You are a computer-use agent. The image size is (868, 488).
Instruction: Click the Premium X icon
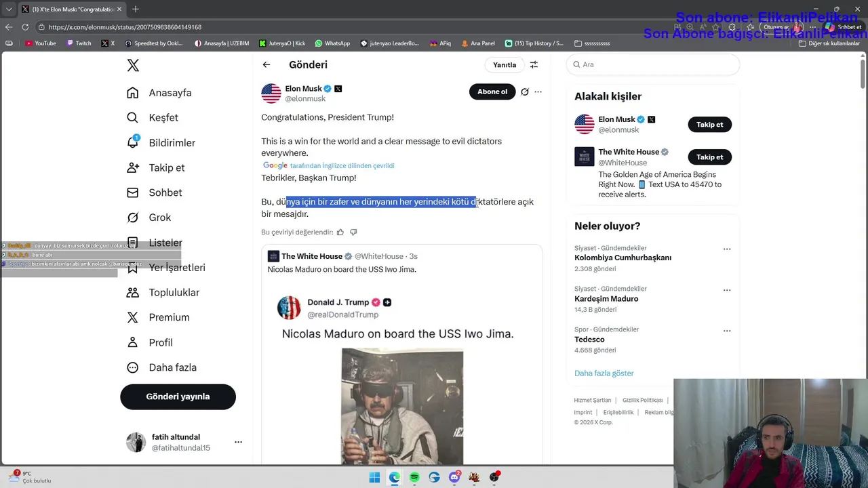click(133, 317)
